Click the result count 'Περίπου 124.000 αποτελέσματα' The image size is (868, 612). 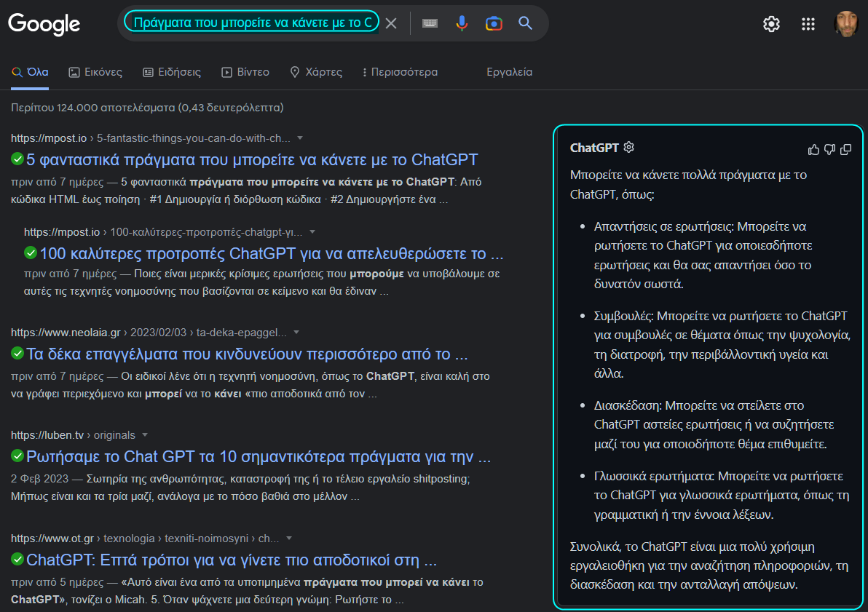pyautogui.click(x=147, y=108)
